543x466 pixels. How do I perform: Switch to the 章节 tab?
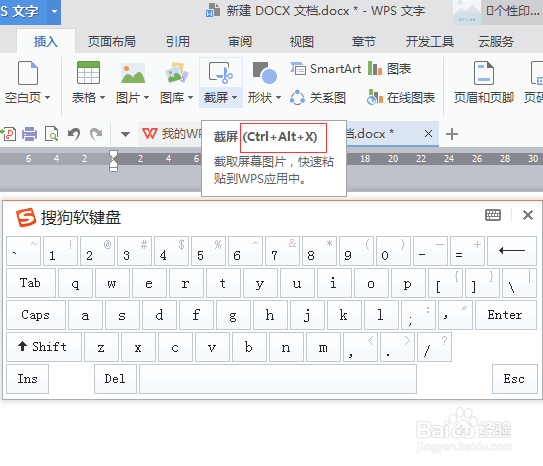[364, 42]
